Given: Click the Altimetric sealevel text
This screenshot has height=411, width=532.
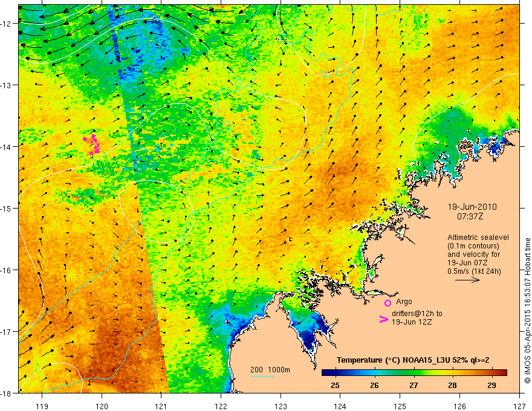Looking at the screenshot, I should 478,238.
